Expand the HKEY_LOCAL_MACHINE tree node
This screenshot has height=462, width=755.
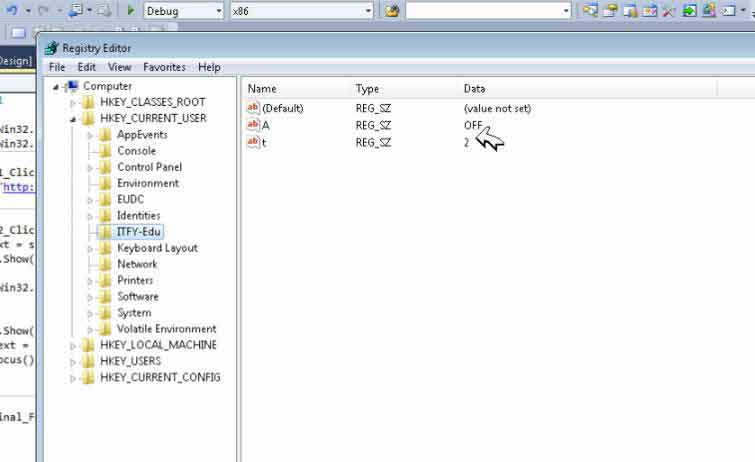pos(73,345)
